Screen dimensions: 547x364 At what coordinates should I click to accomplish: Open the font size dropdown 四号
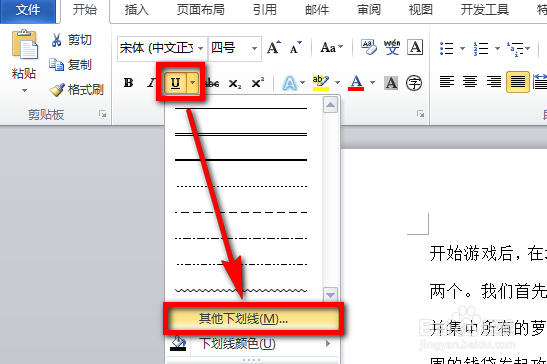click(x=255, y=48)
